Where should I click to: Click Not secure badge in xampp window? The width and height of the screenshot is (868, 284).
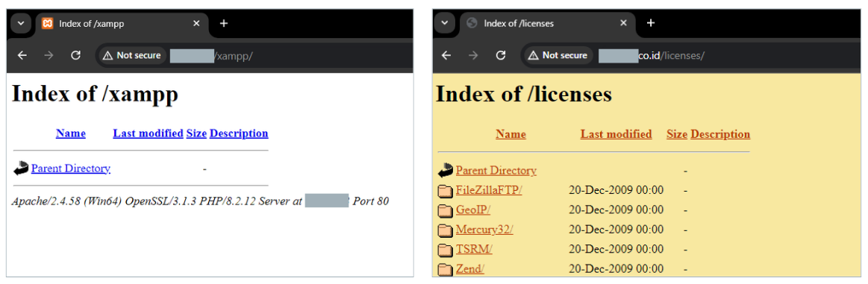[x=132, y=55]
